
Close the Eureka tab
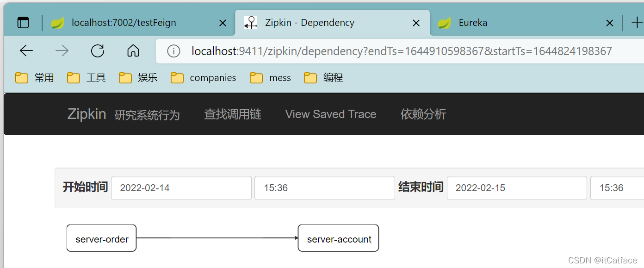point(610,23)
